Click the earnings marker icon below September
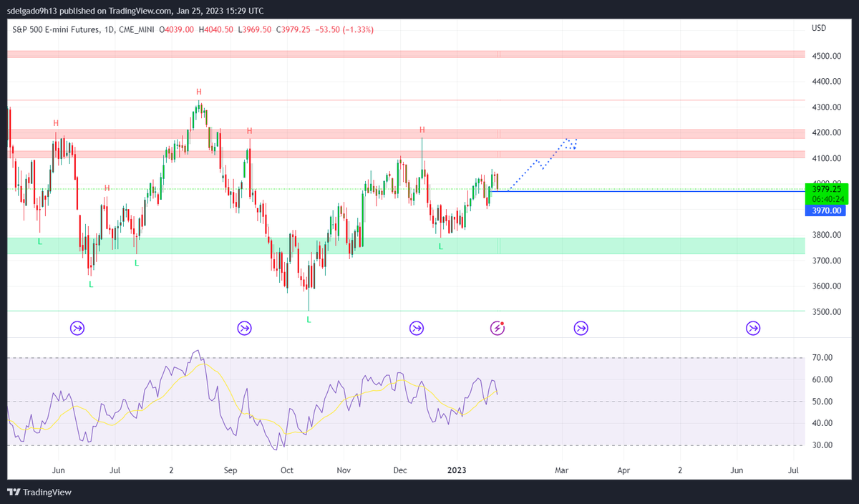 (244, 328)
